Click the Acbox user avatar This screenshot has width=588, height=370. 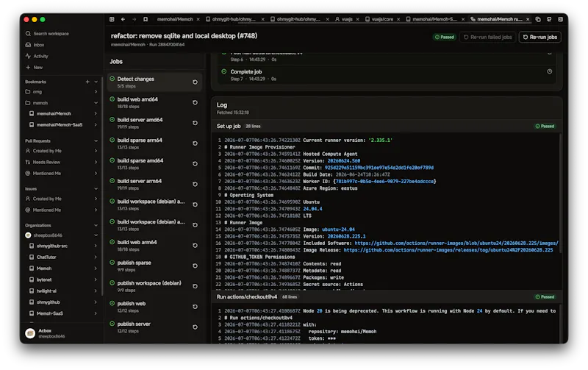(x=30, y=333)
